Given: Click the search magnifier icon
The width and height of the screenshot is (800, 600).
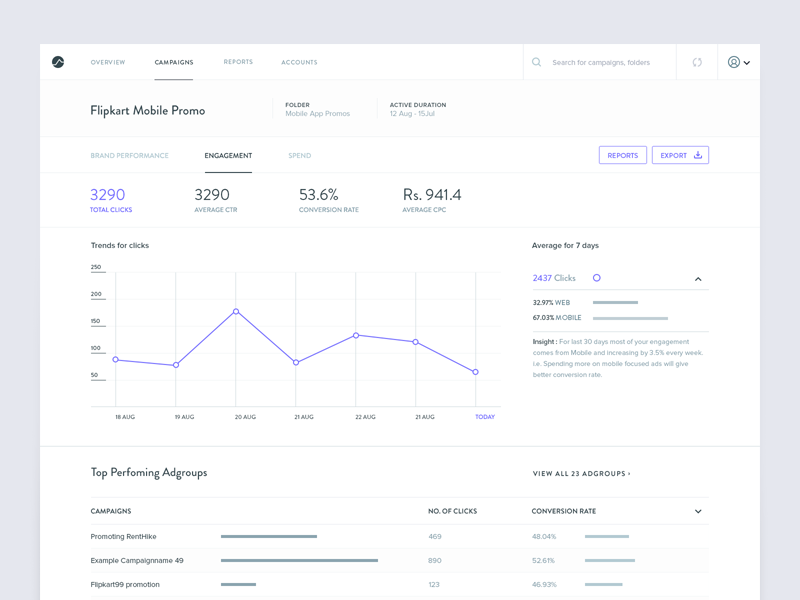Looking at the screenshot, I should [x=536, y=62].
